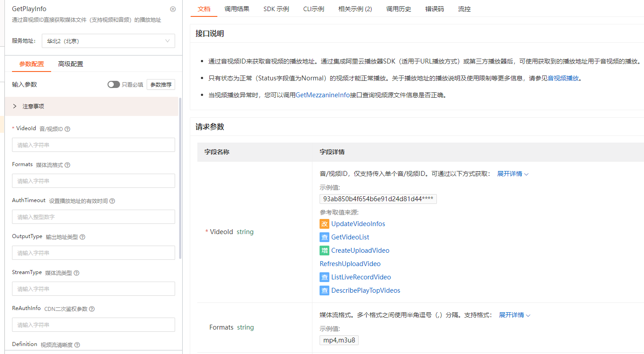Click the help icon beside Definition 视频流清晰度
The image size is (644, 354).
coord(77,345)
